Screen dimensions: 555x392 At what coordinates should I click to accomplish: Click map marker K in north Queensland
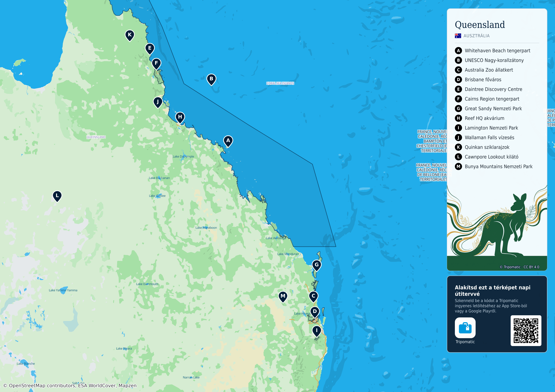pos(130,35)
